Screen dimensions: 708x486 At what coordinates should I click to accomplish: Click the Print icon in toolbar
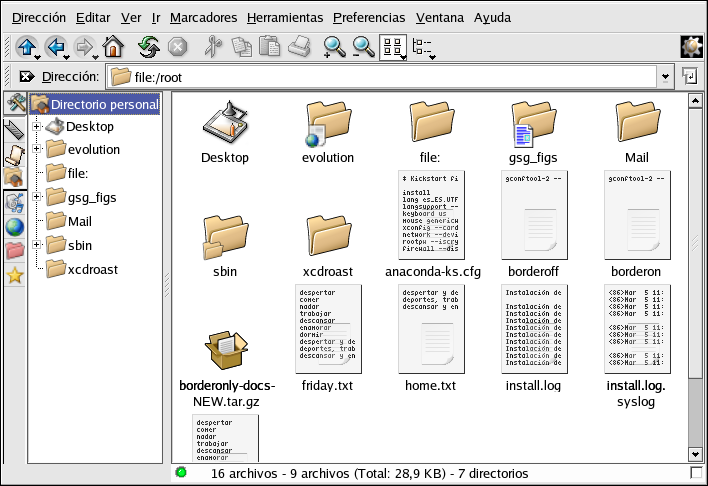pyautogui.click(x=299, y=46)
